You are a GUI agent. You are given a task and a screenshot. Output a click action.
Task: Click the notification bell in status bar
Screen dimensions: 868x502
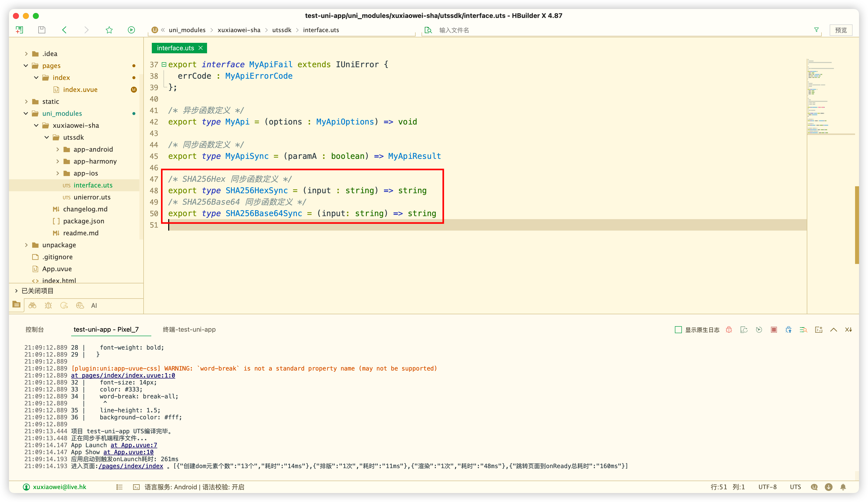[843, 487]
